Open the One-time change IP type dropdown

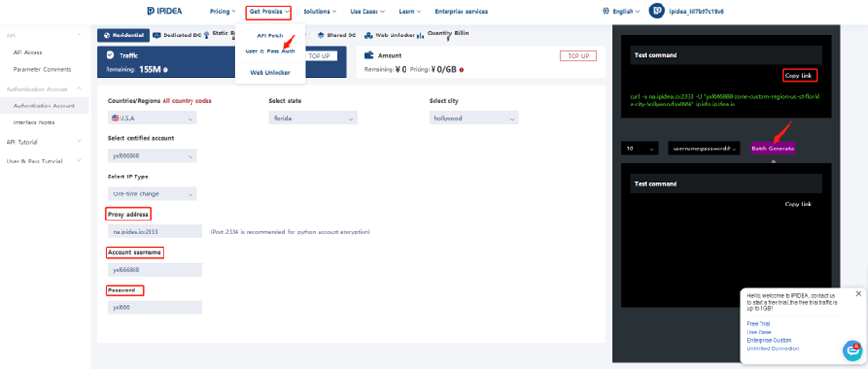[152, 194]
